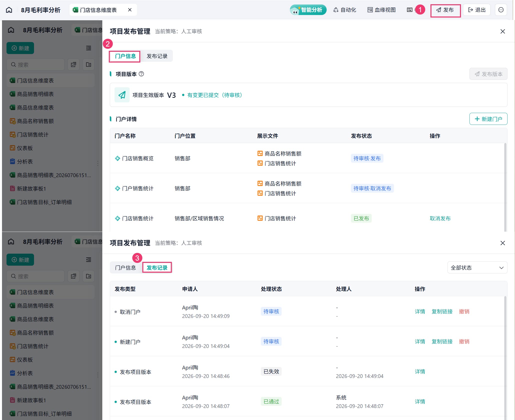This screenshot has height=420, width=515.
Task: Click the home icon in top bar
Action: 9,10
